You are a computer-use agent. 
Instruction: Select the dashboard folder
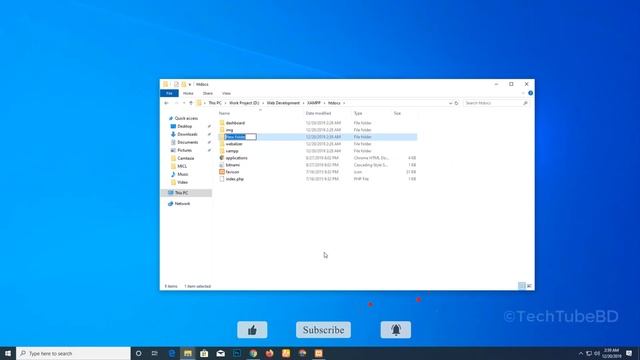(x=236, y=123)
